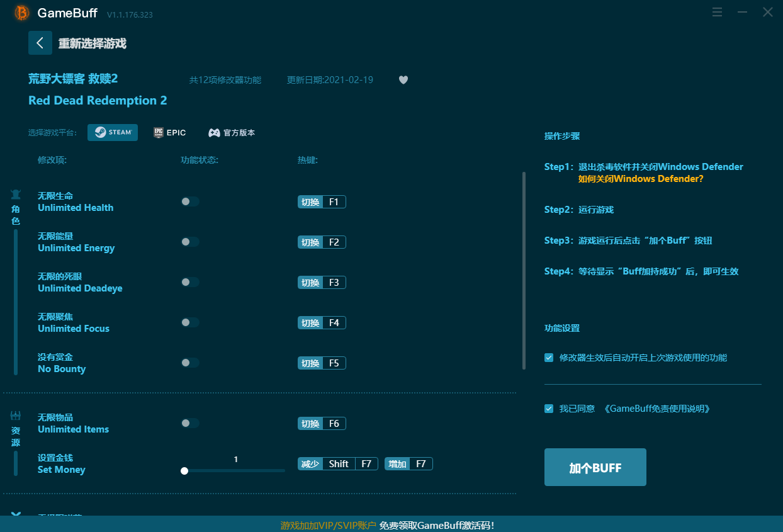Click the F4 hotkey for Unlimited Focus
This screenshot has width=783, height=532.
tap(322, 323)
